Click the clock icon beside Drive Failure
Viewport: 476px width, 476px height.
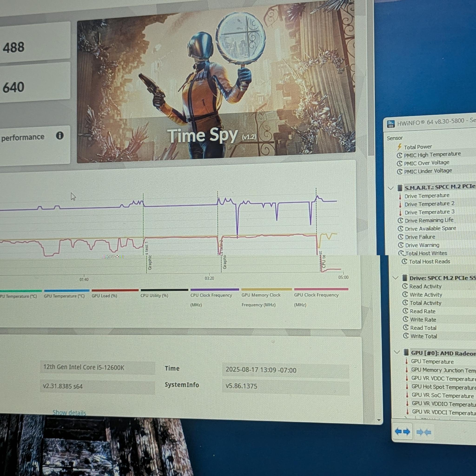coord(401,237)
